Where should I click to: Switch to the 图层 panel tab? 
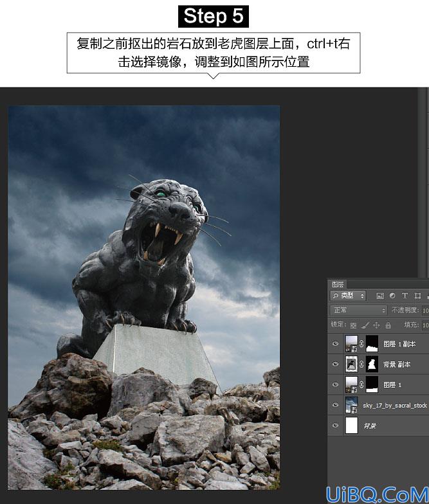coord(338,284)
